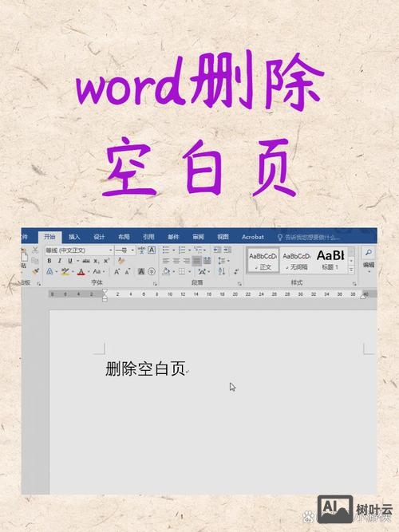Viewport: 399px width, 532px height.
Task: Sort the selected text with the A-Z icon
Action: [222, 271]
